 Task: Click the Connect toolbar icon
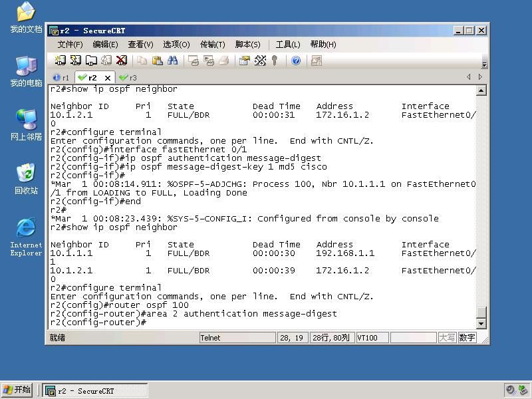coord(61,61)
